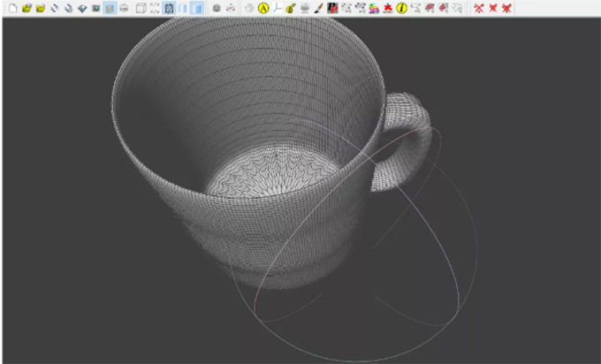This screenshot has height=364, width=601.
Task: Delete selected faces with the middle red X
Action: pos(493,8)
